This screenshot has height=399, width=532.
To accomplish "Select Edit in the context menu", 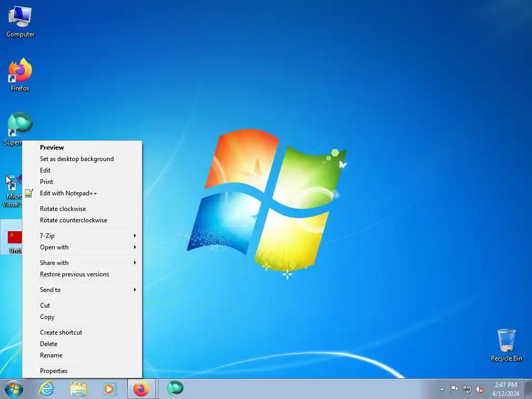I will tap(82, 170).
